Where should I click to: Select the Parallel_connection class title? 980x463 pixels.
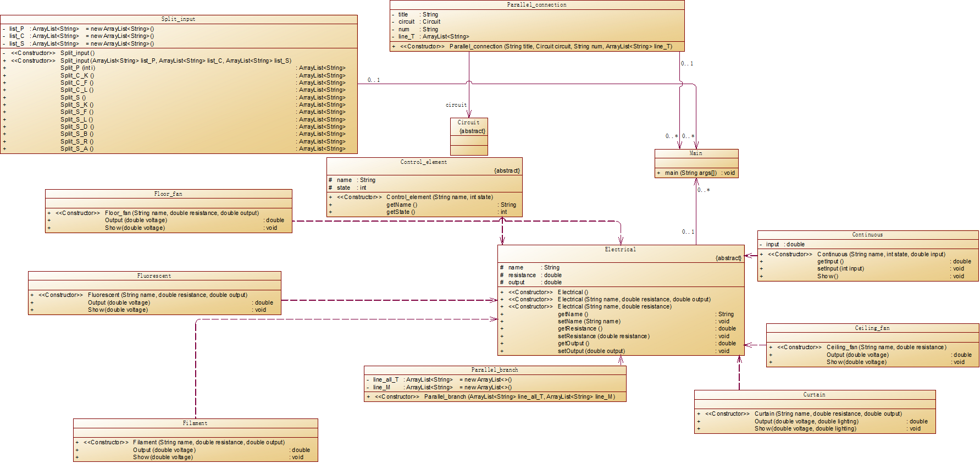coord(536,5)
